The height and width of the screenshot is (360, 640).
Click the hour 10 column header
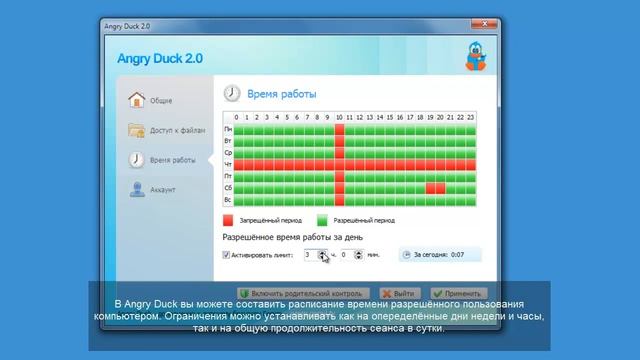pos(339,118)
